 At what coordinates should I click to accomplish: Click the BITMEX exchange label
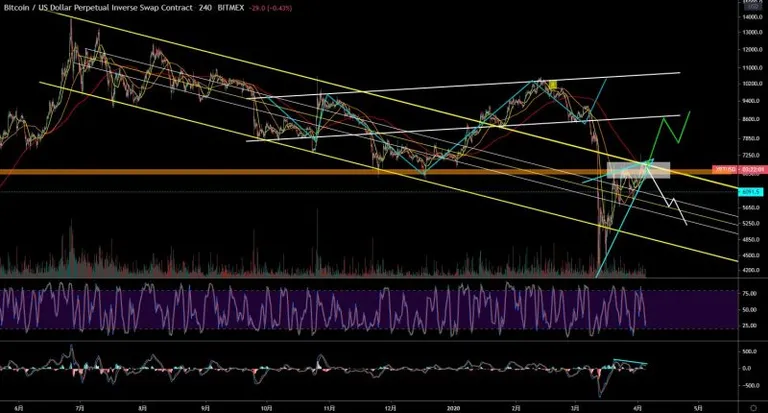231,8
